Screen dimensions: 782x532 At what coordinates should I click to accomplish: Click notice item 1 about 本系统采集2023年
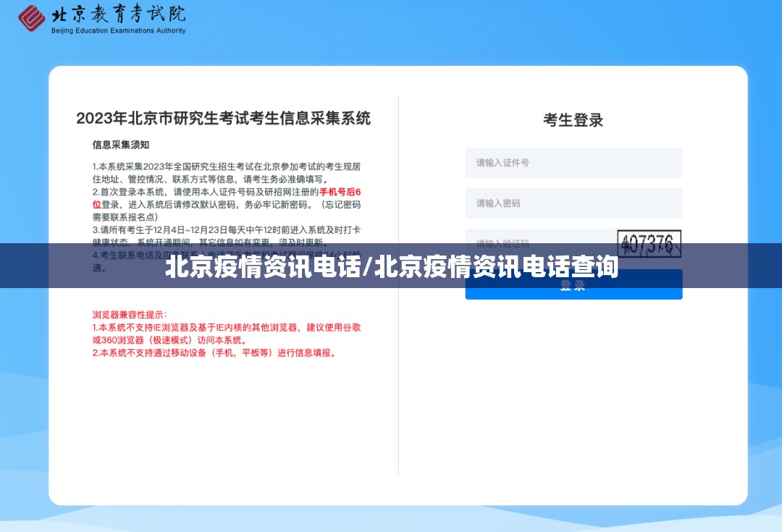[x=226, y=172]
